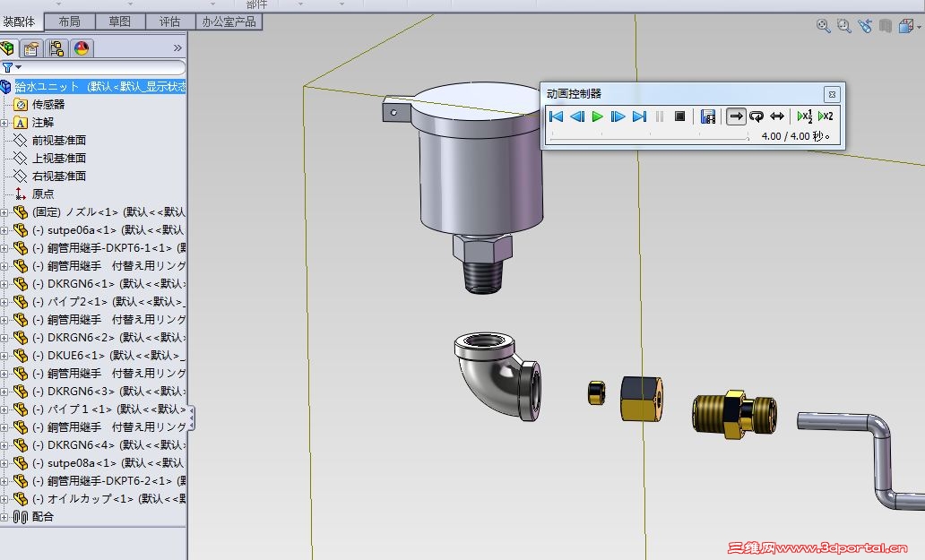Image resolution: width=925 pixels, height=560 pixels.
Task: Click the Save Animation filmstrip icon
Action: [708, 116]
